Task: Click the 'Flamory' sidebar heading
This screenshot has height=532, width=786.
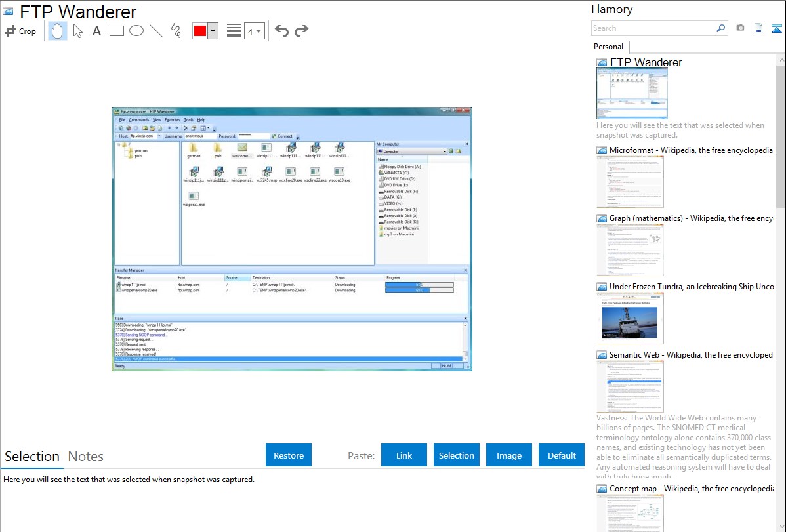Action: point(611,9)
